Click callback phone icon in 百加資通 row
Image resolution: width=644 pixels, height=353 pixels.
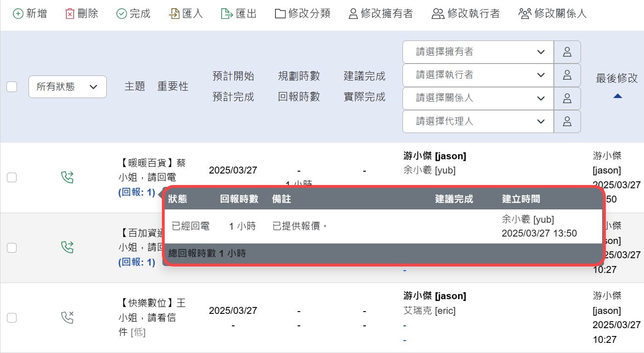coord(68,248)
